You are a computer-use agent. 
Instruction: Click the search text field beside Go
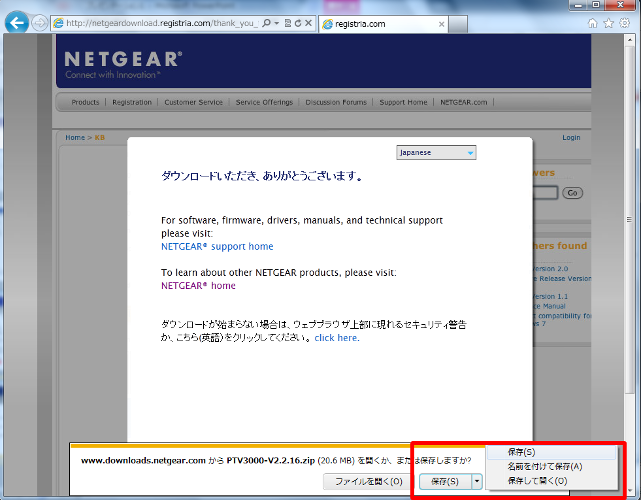(x=545, y=193)
